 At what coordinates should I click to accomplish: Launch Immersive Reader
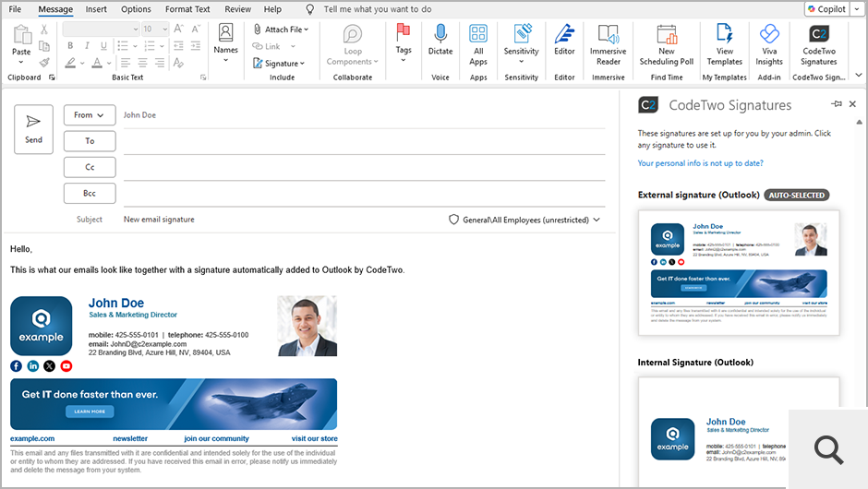[608, 45]
